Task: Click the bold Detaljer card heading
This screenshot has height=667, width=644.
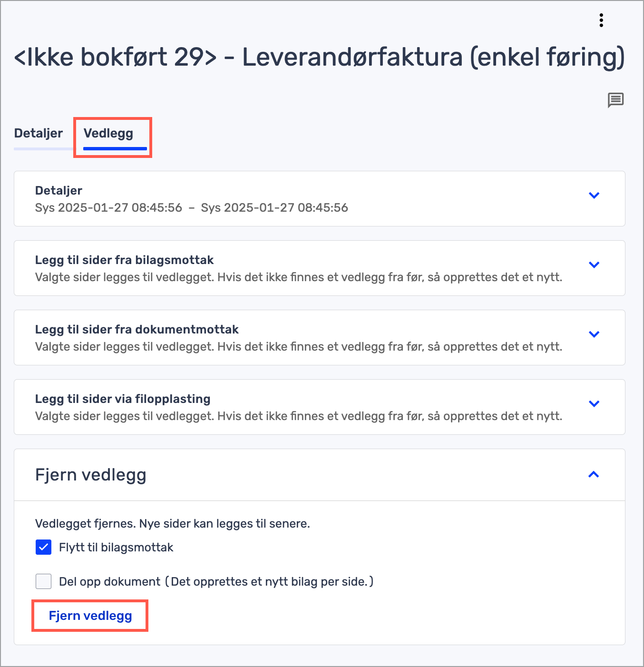Action: [59, 190]
